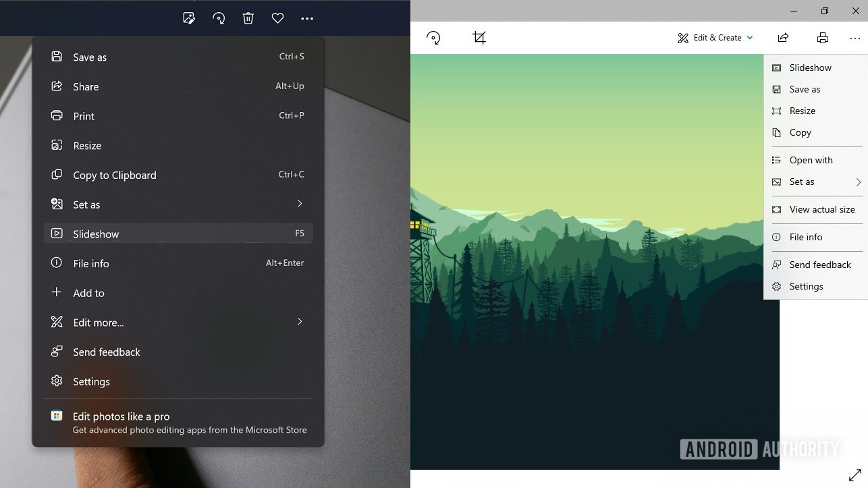Screen dimensions: 868x488
Task: Expand the Edit more... submenu
Action: (178, 322)
